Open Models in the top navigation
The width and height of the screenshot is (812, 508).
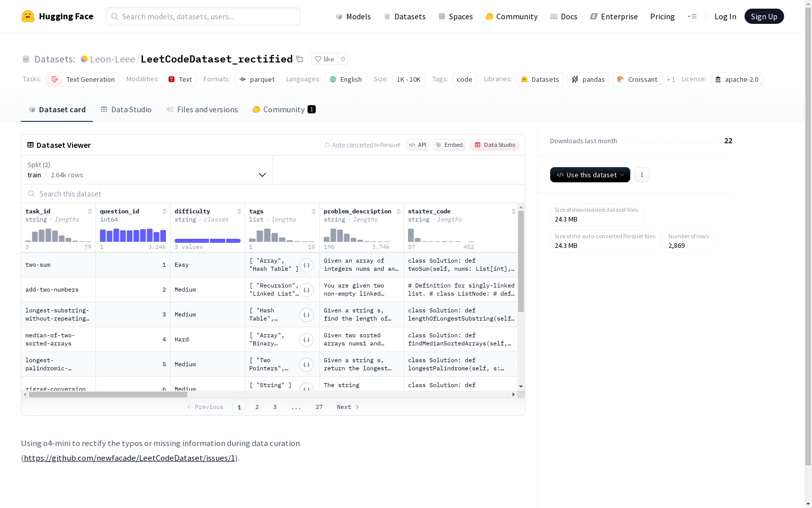point(353,16)
